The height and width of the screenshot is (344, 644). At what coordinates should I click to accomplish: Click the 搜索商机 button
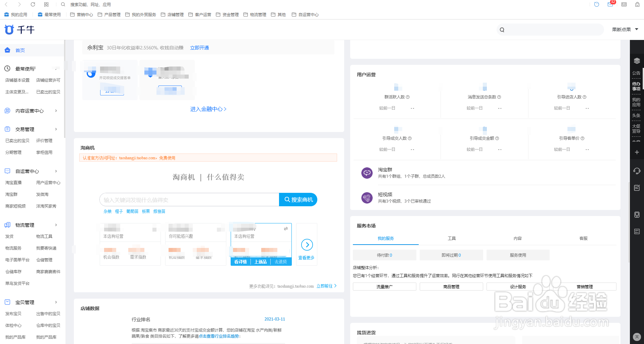tap(298, 200)
